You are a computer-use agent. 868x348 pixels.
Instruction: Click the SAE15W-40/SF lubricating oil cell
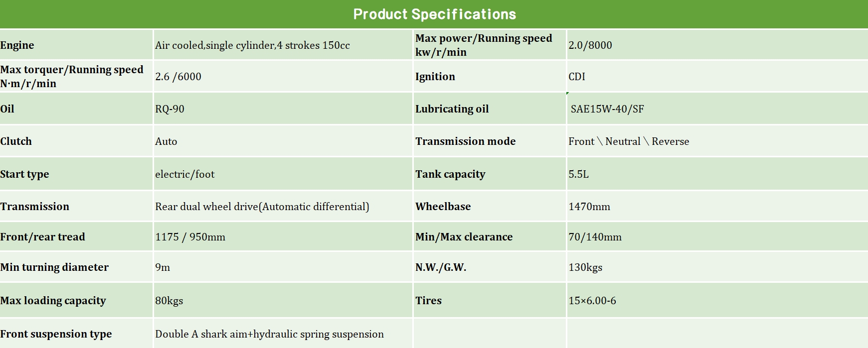(607, 109)
